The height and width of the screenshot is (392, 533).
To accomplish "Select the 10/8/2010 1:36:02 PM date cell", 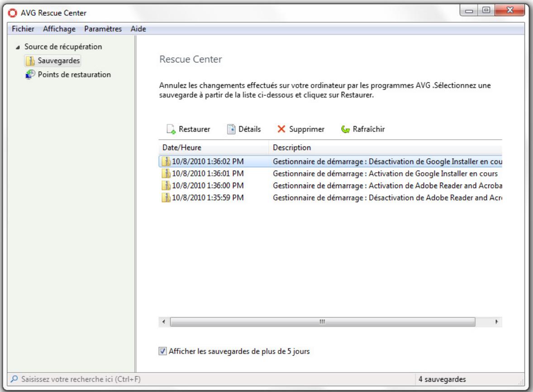I will tap(208, 161).
